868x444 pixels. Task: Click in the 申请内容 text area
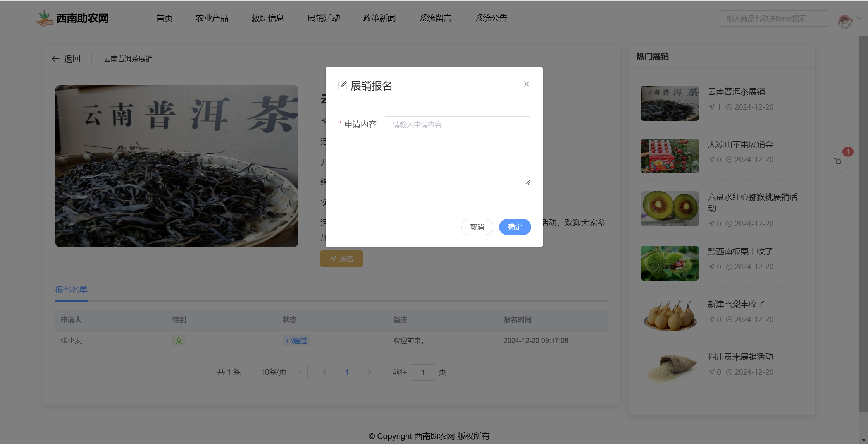tap(457, 151)
